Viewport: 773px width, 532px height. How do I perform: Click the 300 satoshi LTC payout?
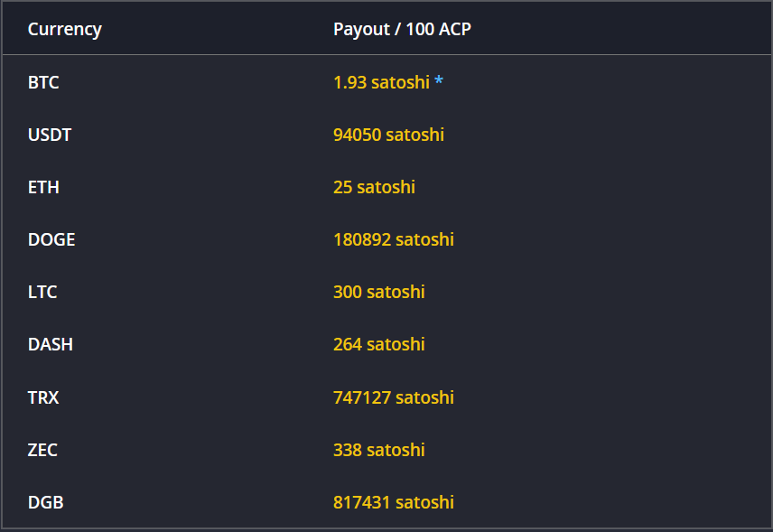click(x=379, y=292)
